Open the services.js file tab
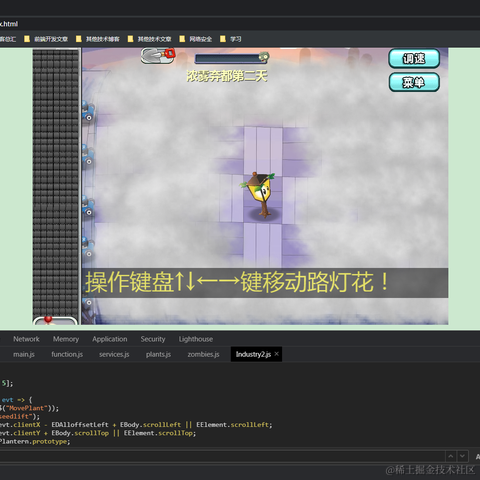Image resolution: width=480 pixels, height=480 pixels. [114, 354]
